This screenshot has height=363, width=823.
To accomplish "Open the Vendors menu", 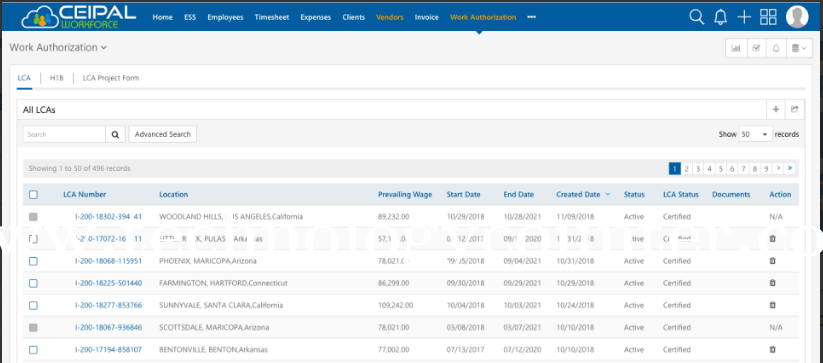I will click(389, 17).
